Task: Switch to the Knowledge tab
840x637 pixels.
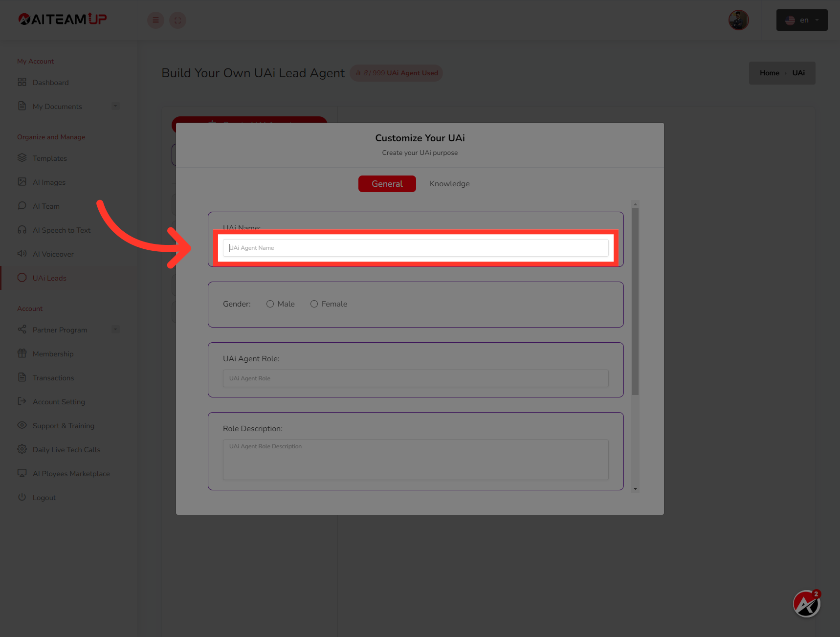Action: pyautogui.click(x=450, y=184)
